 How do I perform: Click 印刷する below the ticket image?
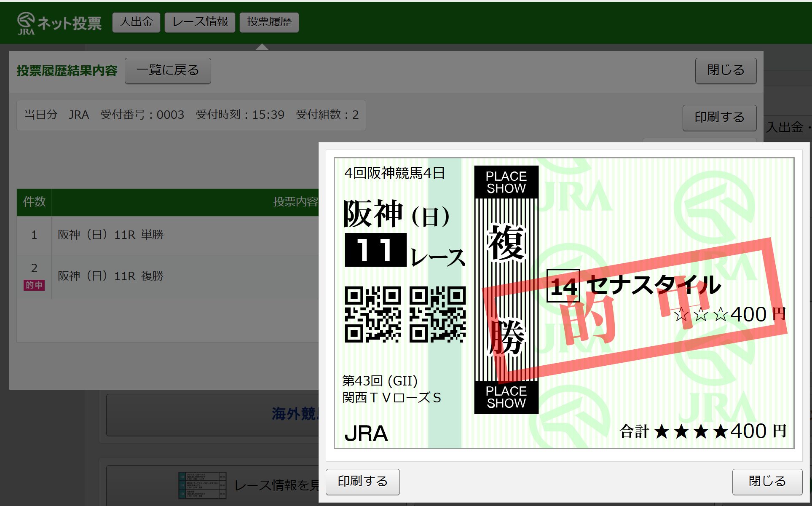click(x=362, y=482)
